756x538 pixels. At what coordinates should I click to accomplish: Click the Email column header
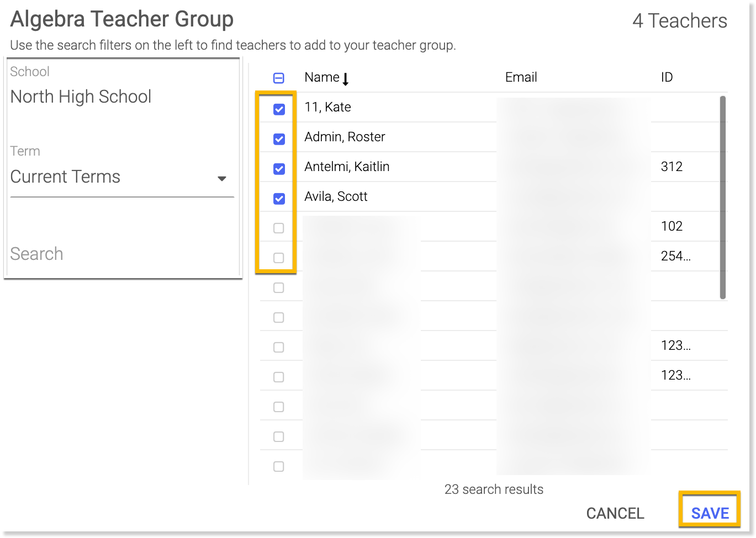coord(521,77)
